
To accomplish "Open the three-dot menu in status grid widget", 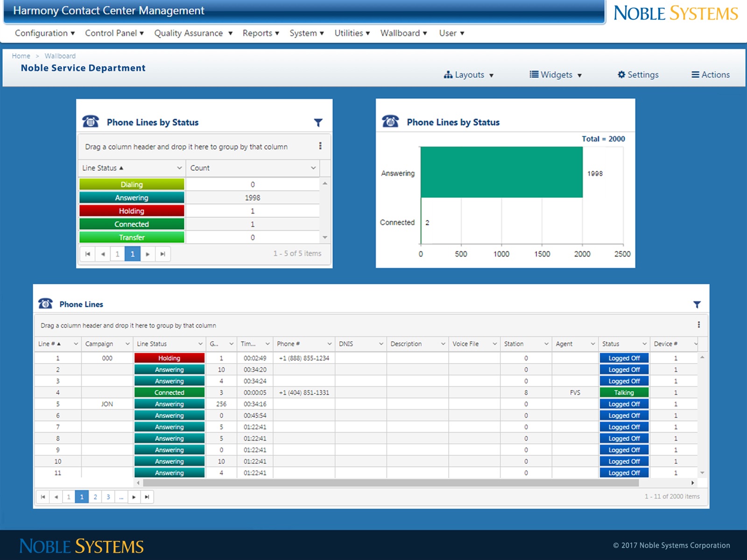I will [320, 146].
